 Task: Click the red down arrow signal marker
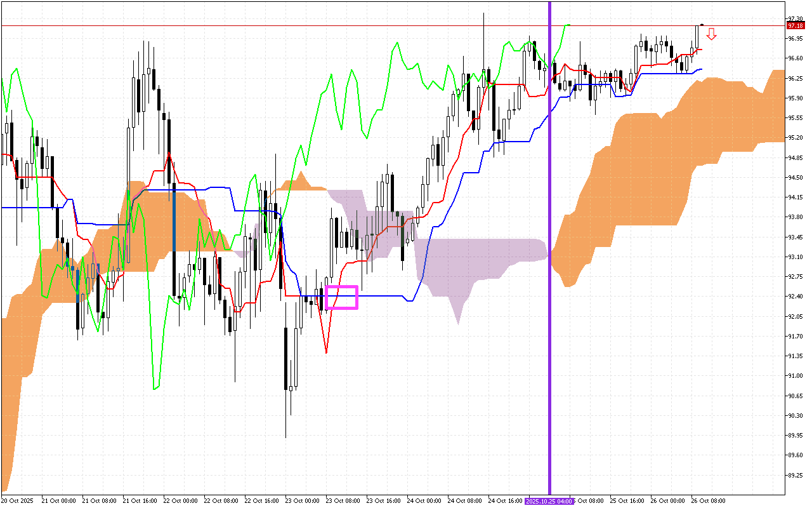711,34
